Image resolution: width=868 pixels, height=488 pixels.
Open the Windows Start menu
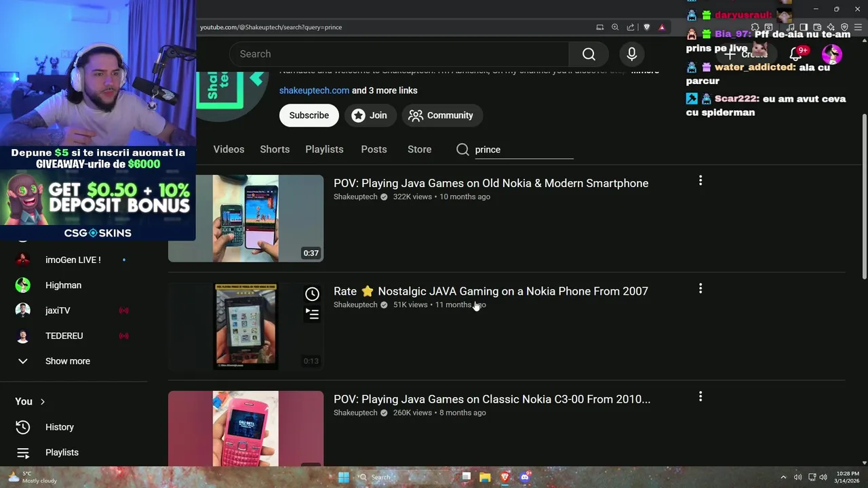344,477
